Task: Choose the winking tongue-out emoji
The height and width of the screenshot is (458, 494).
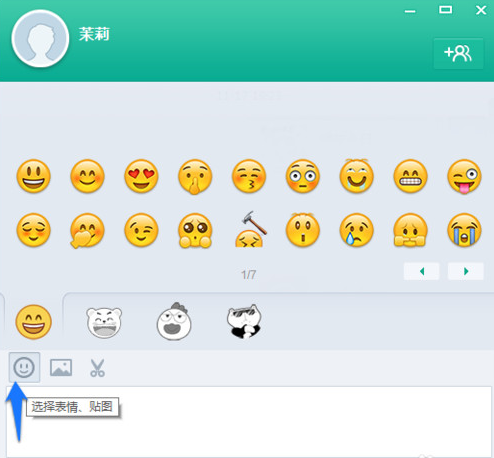Action: (x=464, y=177)
